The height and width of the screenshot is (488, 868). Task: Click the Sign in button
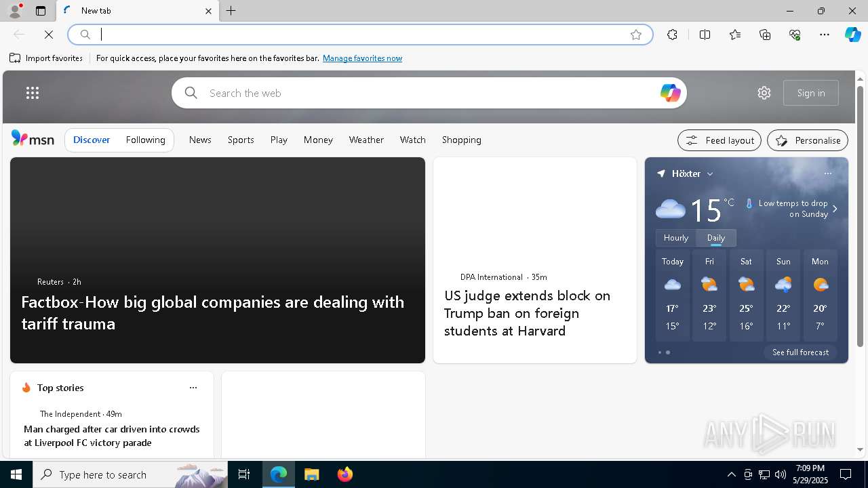[811, 93]
